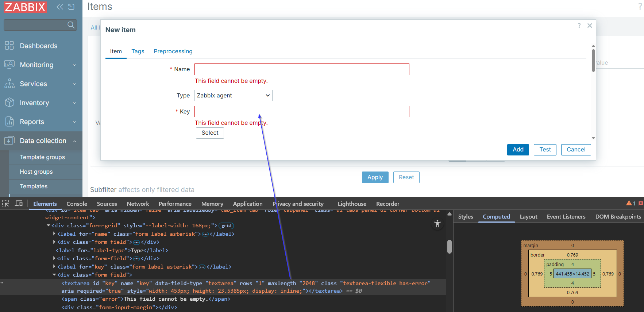The width and height of the screenshot is (644, 312).
Task: Open the Type dropdown showing Zabbix agent
Action: point(233,96)
